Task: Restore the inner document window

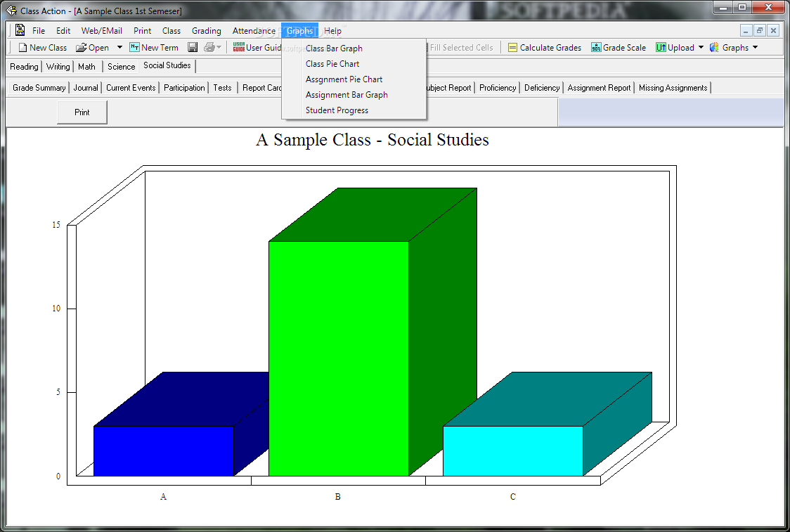Action: click(760, 31)
